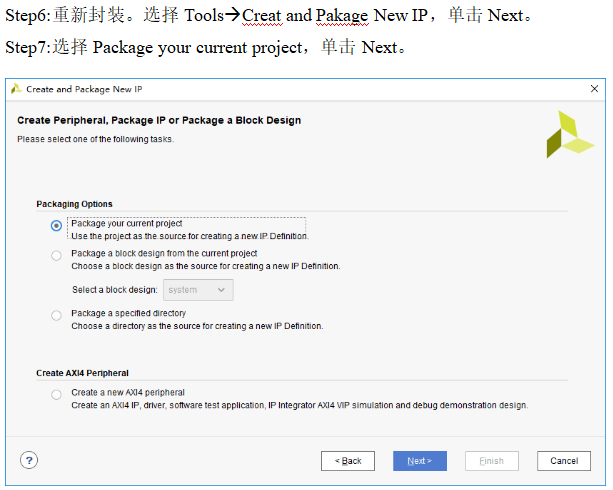Cancel the IP packaging wizard

tap(563, 461)
